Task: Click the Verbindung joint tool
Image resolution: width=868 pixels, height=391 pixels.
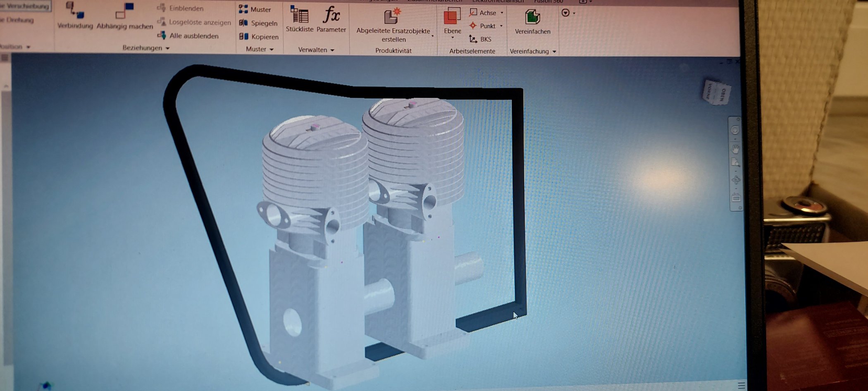Action: (x=75, y=16)
